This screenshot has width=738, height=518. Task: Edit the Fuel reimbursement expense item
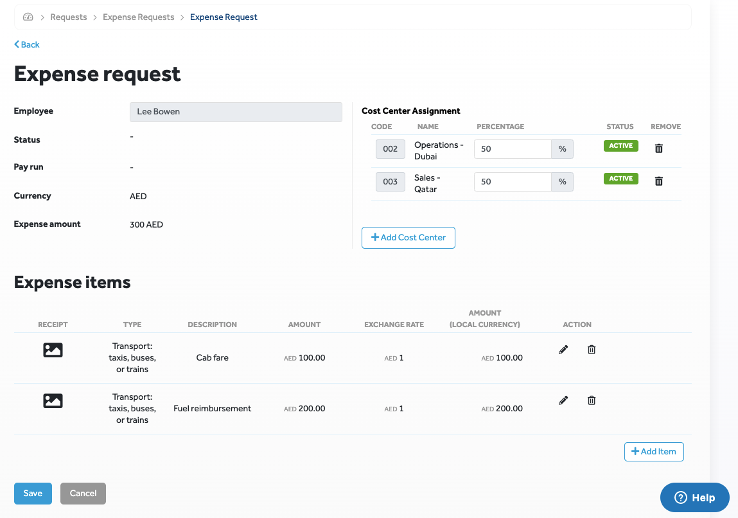pyautogui.click(x=563, y=400)
